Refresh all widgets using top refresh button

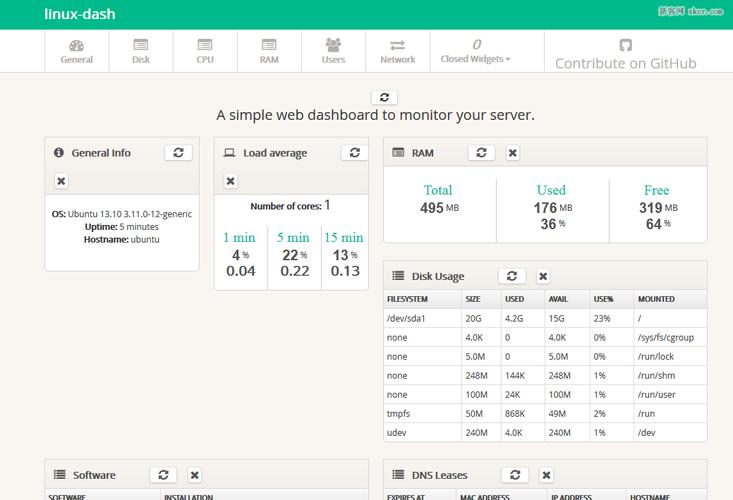click(384, 97)
